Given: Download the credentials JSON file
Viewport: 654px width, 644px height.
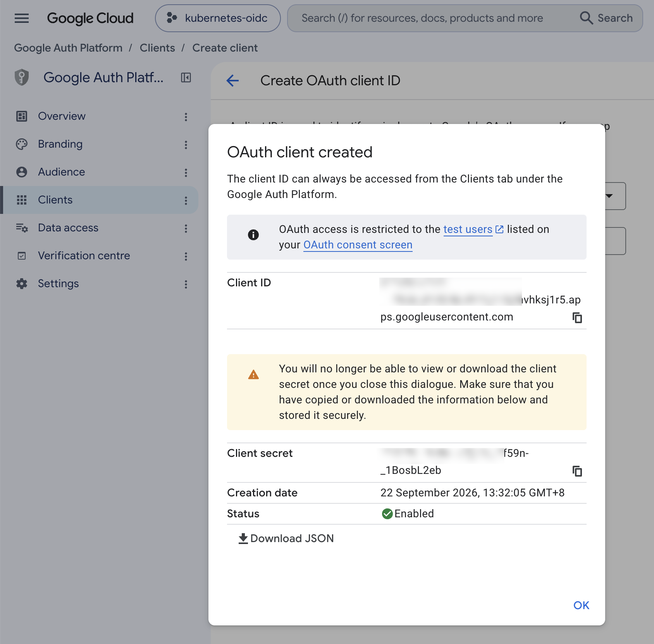Looking at the screenshot, I should (286, 539).
